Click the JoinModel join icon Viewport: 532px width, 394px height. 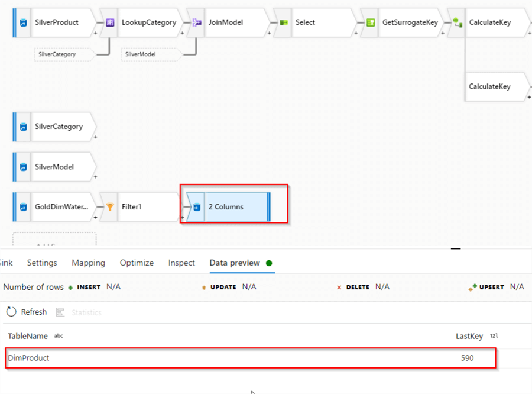(197, 22)
